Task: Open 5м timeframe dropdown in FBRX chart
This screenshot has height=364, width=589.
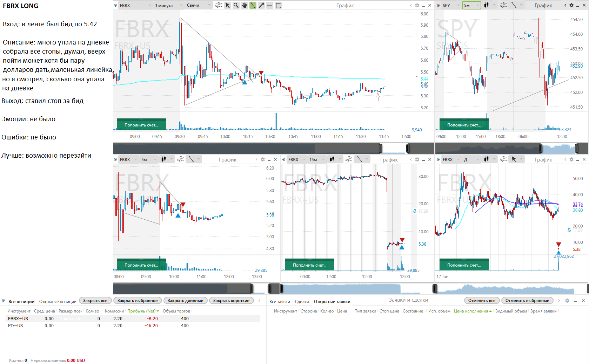Action: [149, 159]
